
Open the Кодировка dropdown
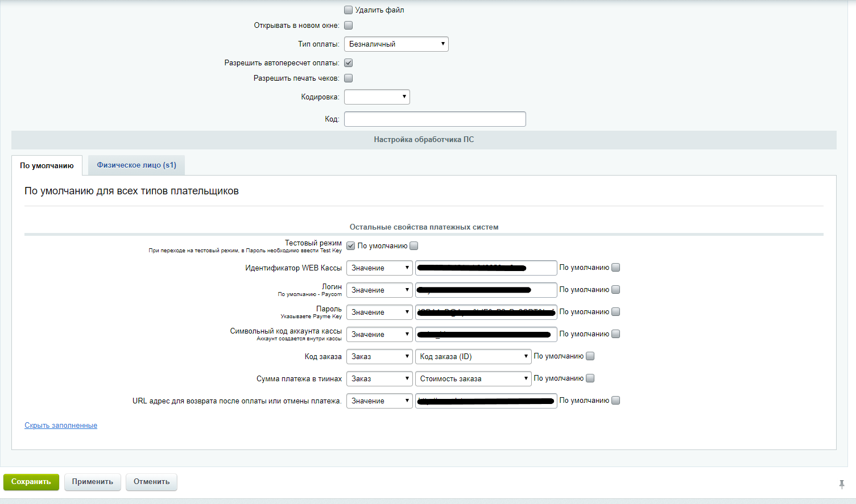tap(377, 97)
